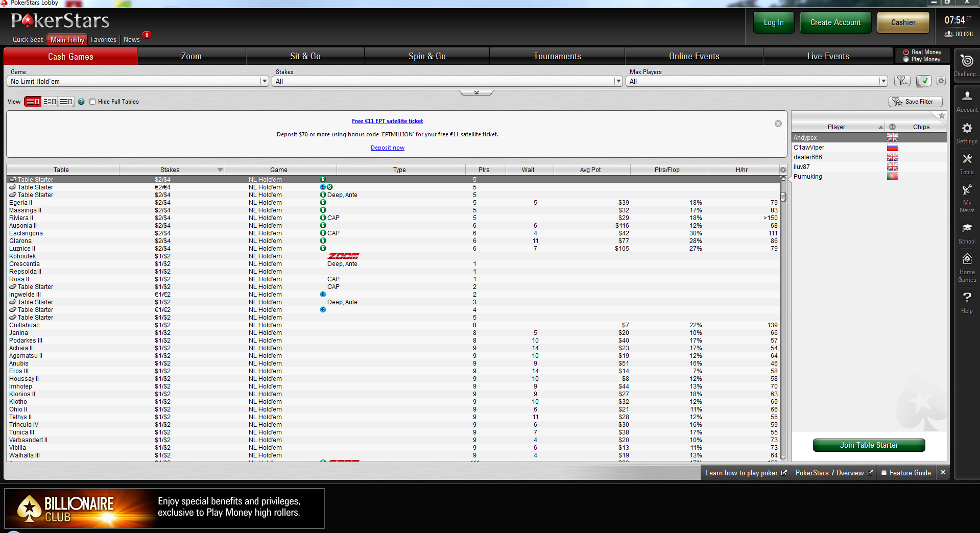
Task: Open the Max Players dropdown
Action: click(757, 81)
